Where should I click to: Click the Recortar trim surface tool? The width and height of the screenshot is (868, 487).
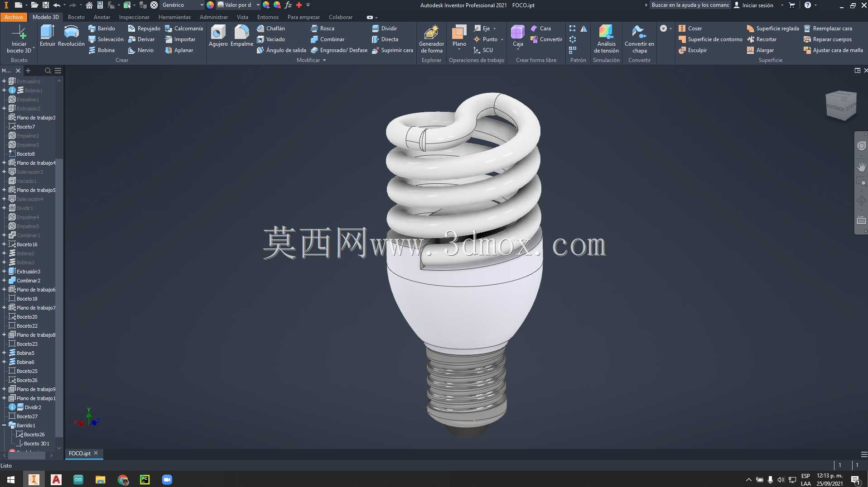[x=762, y=39]
